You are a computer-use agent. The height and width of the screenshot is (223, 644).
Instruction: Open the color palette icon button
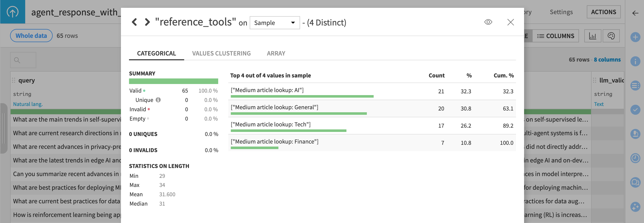[611, 36]
